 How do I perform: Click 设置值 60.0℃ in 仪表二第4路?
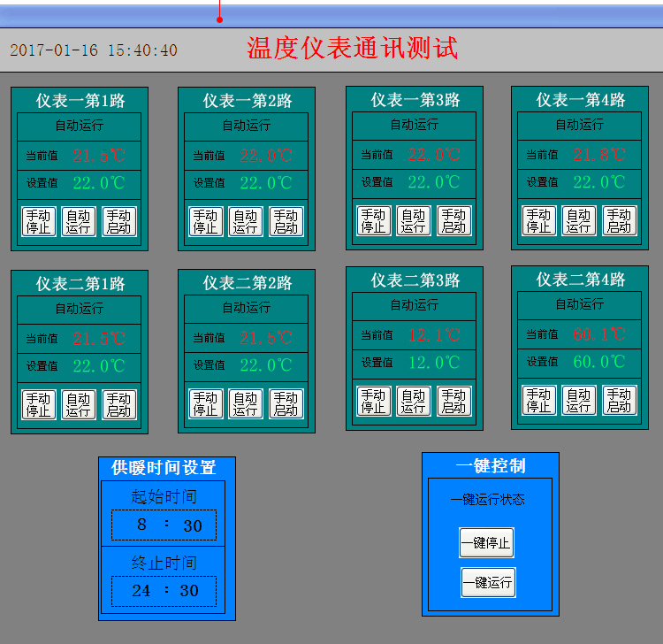[x=599, y=362]
